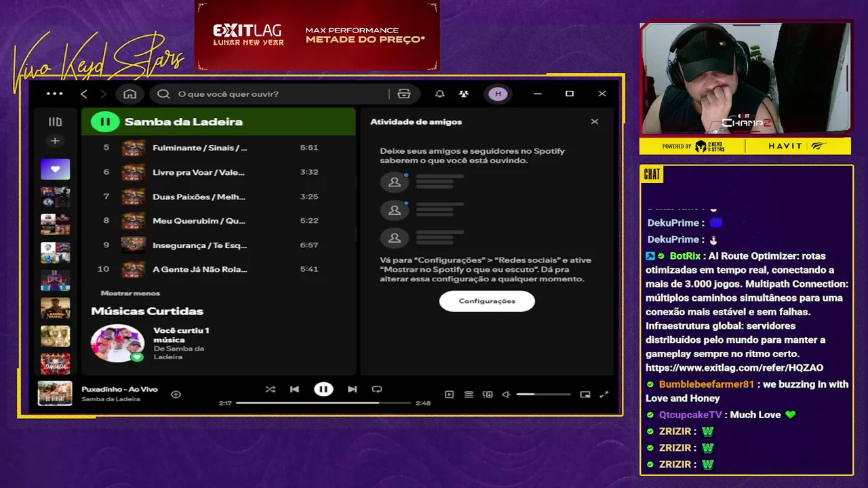Collapse list with 'Mostrar menos'
The image size is (868, 488).
pos(130,293)
